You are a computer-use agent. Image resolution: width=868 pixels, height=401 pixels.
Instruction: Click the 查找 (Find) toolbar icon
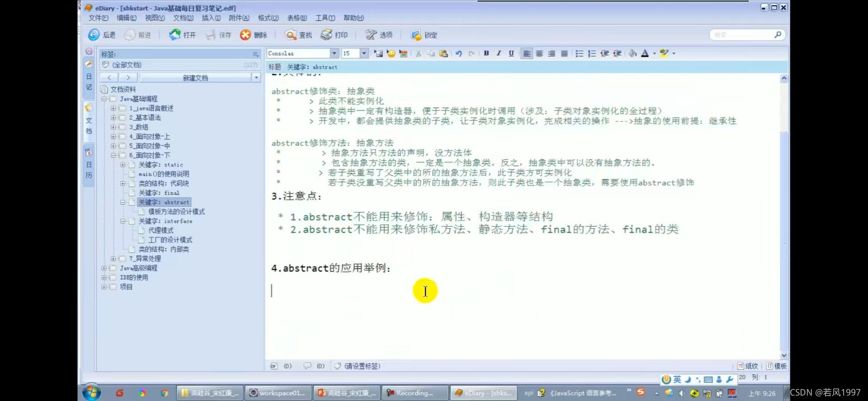291,35
